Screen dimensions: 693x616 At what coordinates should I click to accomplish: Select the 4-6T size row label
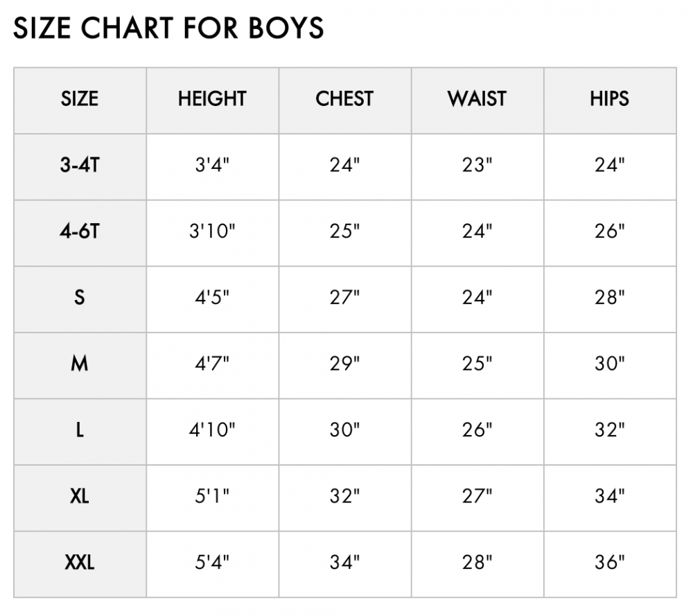(80, 233)
